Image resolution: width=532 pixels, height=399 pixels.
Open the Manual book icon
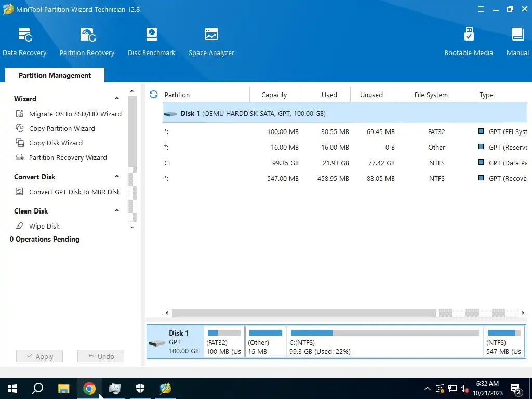[x=517, y=34]
